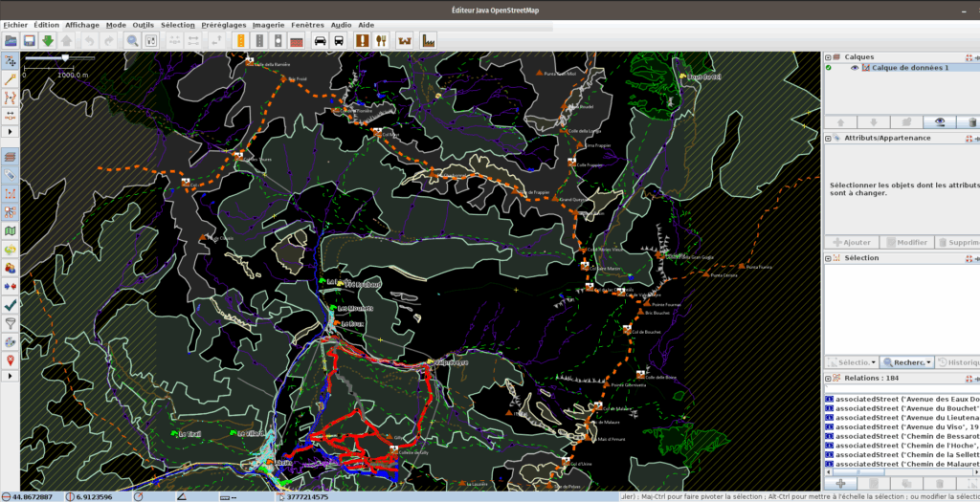The image size is (980, 502).
Task: Open the search magnifier tool in toolbar
Action: [x=134, y=41]
